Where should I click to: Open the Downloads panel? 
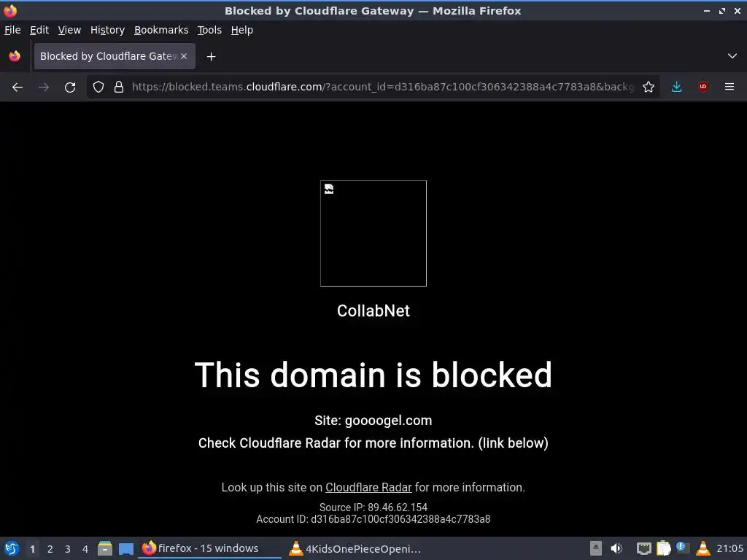pos(676,87)
